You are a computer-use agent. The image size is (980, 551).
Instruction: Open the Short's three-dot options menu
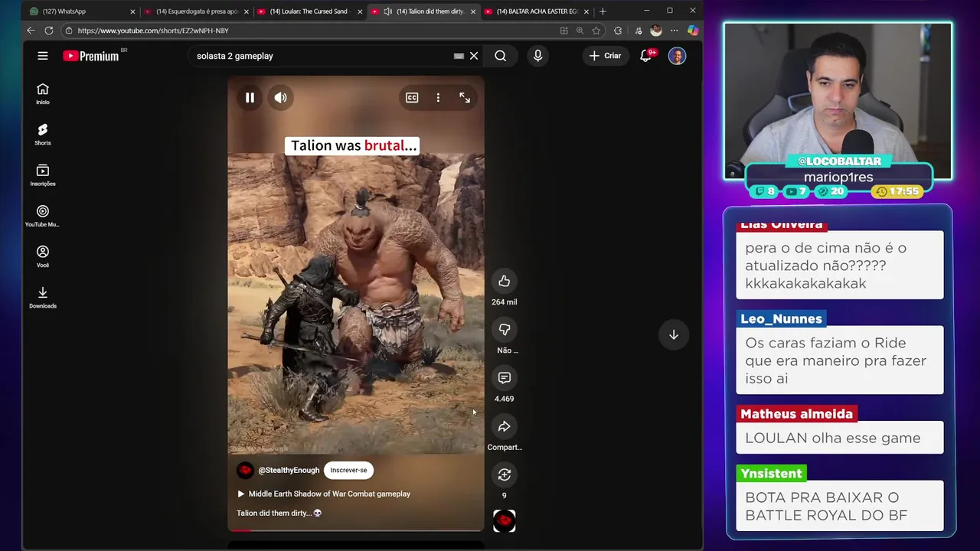click(438, 97)
